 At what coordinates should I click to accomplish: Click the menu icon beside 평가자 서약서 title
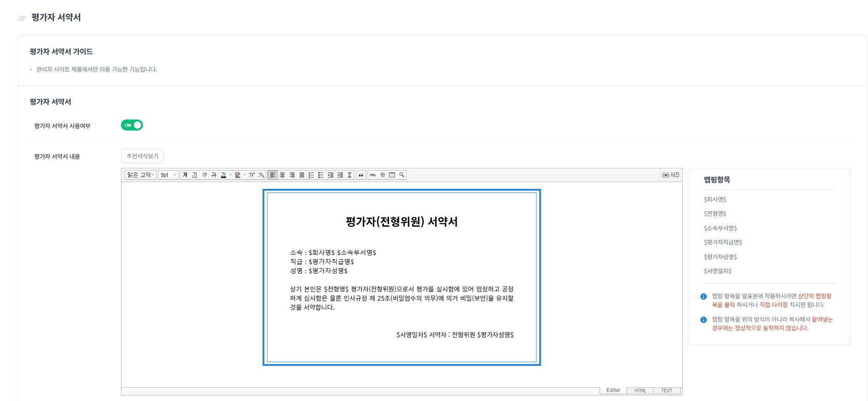pyautogui.click(x=22, y=18)
